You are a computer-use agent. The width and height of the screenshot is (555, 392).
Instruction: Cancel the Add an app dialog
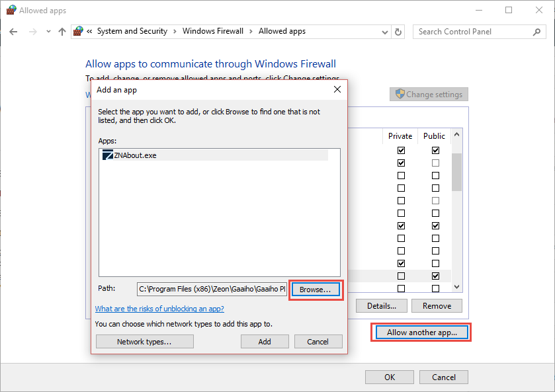click(x=318, y=341)
